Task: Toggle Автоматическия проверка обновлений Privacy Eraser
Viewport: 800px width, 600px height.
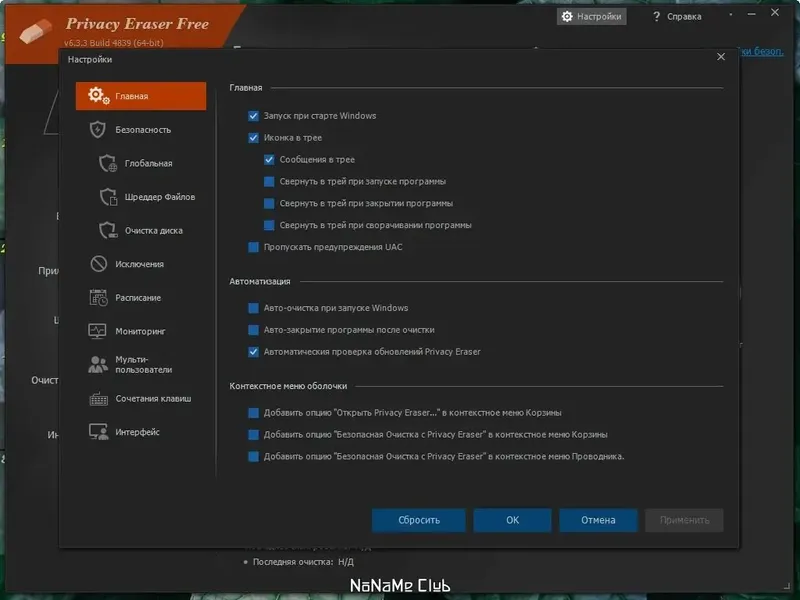Action: (x=253, y=352)
